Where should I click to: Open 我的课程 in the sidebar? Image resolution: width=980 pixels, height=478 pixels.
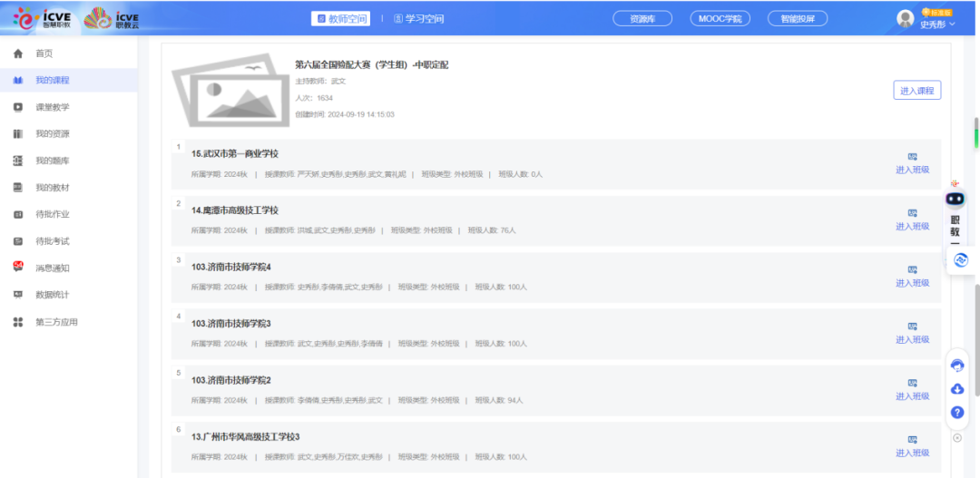coord(69,81)
